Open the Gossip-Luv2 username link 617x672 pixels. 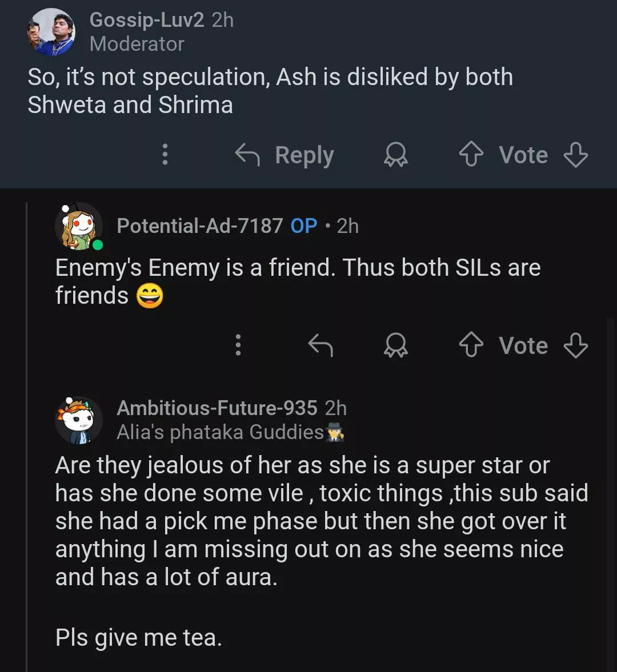pos(146,20)
